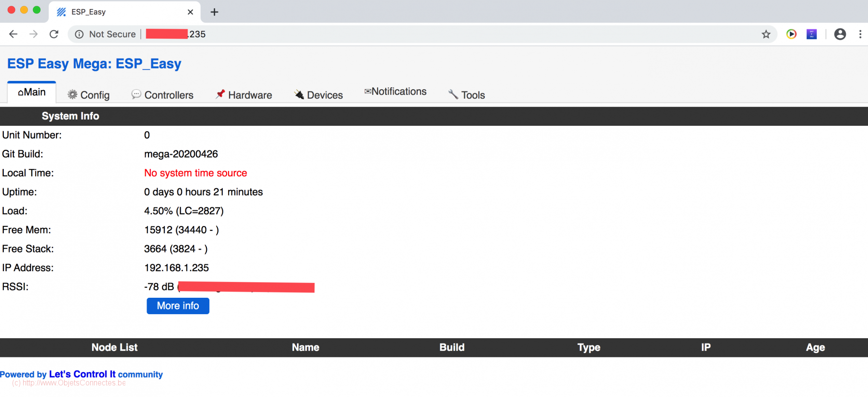Viewport: 868px width, 397px height.
Task: Open the blue square extension icon
Action: 812,34
